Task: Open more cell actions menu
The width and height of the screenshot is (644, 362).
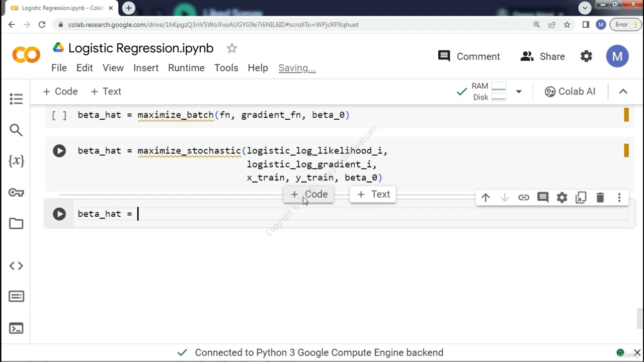Action: point(619,198)
